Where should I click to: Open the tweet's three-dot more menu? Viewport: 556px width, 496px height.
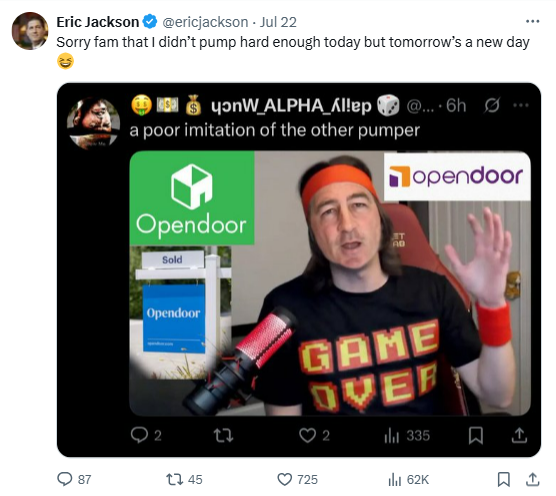click(532, 22)
